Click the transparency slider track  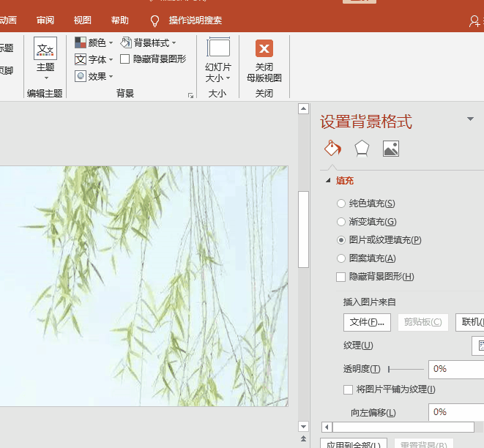406,369
